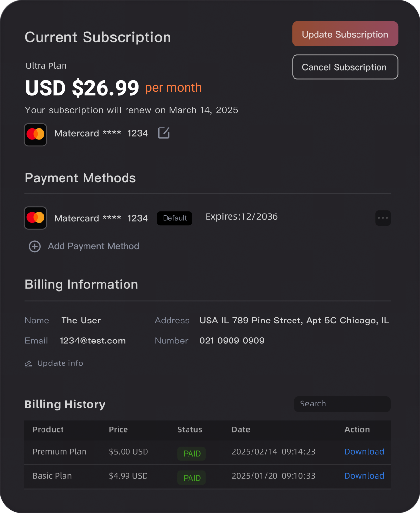The height and width of the screenshot is (513, 420).
Task: Click the edit icon beside Matercard 1234
Action: pyautogui.click(x=164, y=133)
